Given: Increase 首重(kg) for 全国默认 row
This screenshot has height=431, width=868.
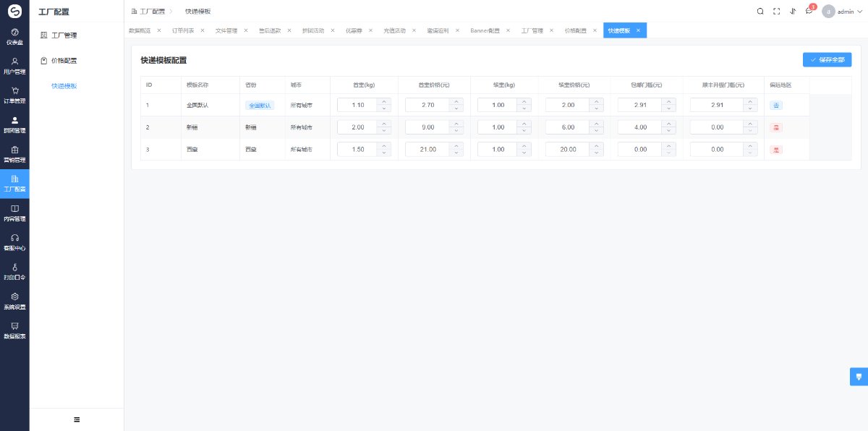Looking at the screenshot, I should (384, 101).
